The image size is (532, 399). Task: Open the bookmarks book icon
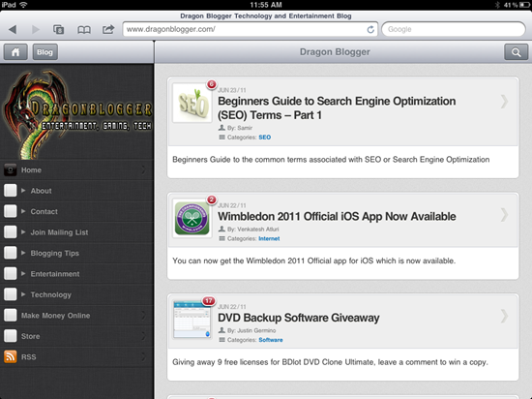(x=84, y=30)
